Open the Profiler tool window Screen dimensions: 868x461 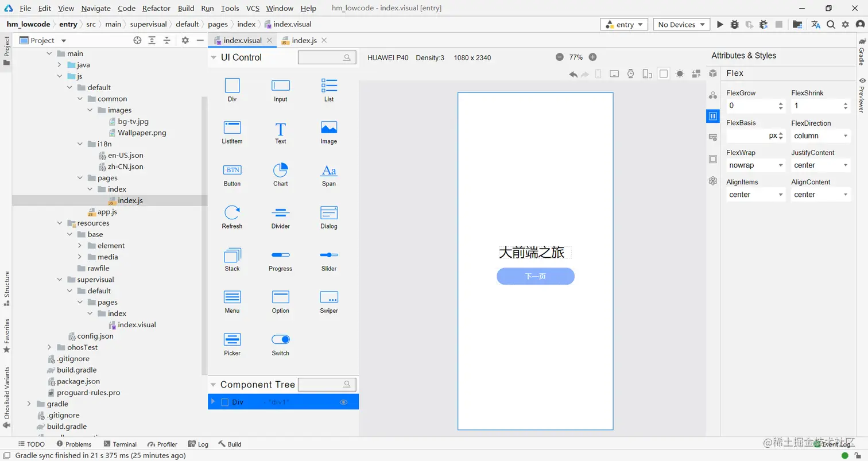tap(162, 444)
